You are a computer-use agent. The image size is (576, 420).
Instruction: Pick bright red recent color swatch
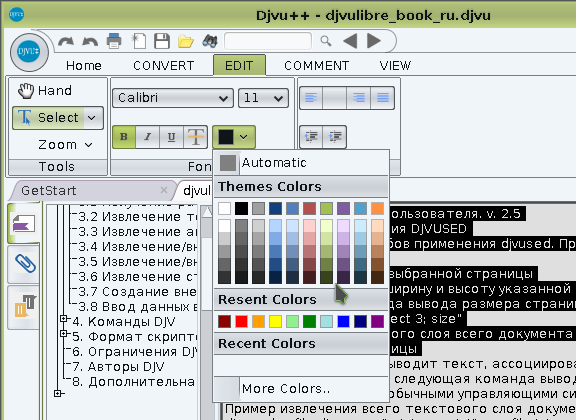[x=241, y=322]
